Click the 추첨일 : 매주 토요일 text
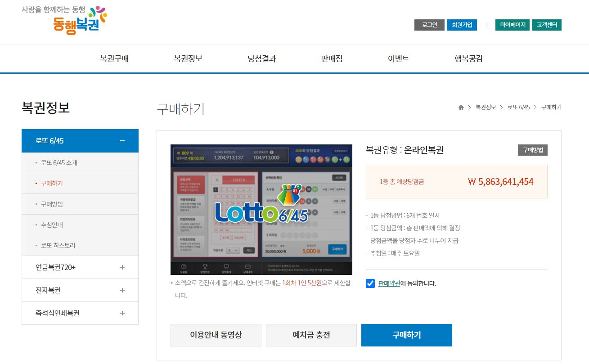The image size is (589, 364). (x=395, y=253)
